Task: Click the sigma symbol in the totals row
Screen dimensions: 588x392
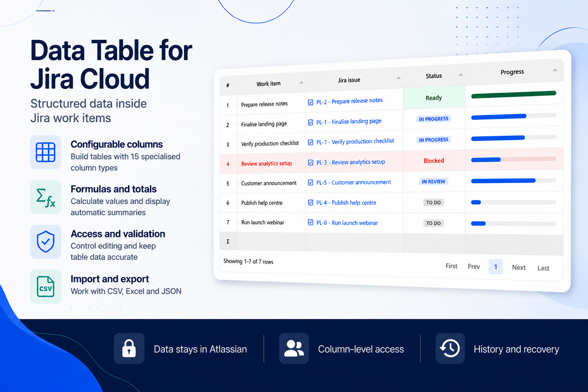Action: [228, 242]
